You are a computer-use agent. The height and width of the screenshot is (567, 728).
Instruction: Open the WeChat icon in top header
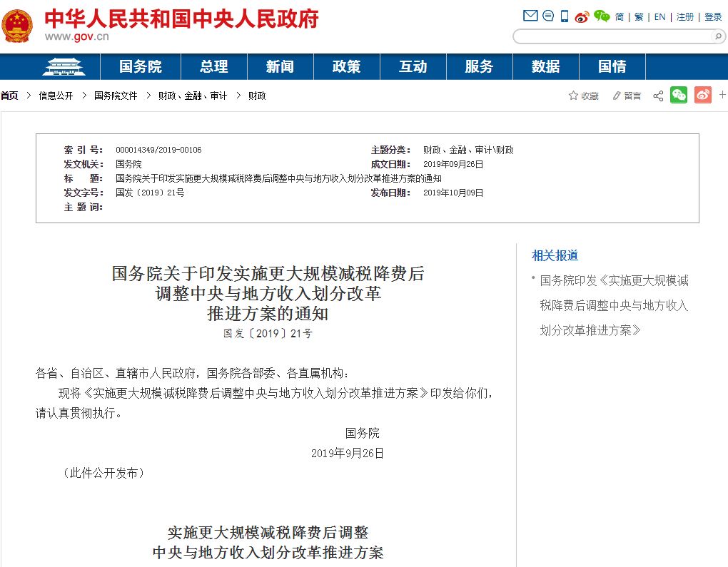click(602, 16)
